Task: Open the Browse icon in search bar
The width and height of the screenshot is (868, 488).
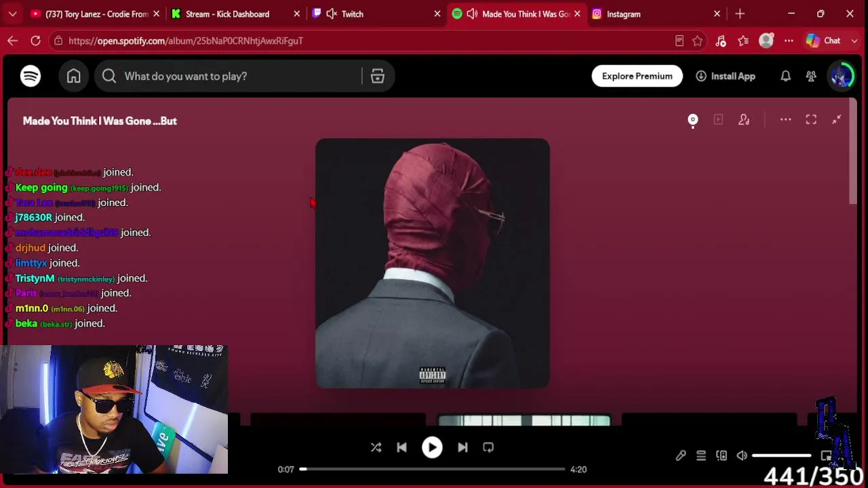Action: coord(378,76)
